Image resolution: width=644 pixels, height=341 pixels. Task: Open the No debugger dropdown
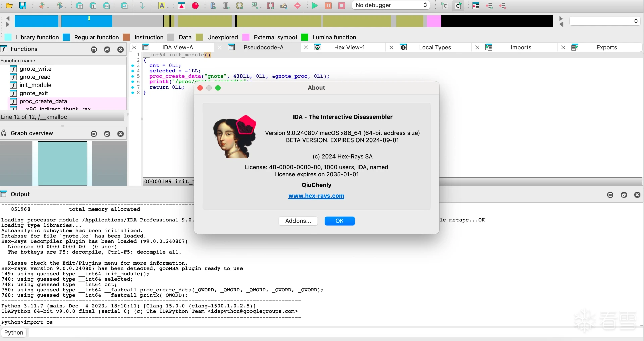click(x=391, y=5)
